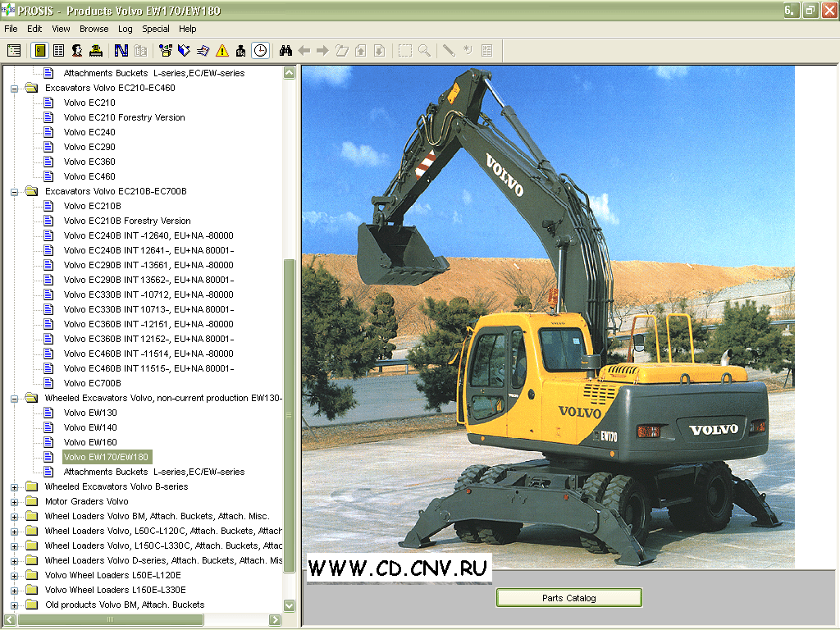840x630 pixels.
Task: Toggle the yellow door/book toolbar icon
Action: [x=40, y=51]
